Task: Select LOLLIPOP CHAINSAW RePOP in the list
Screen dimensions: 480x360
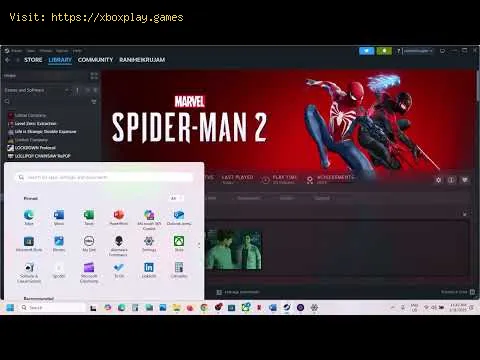Action: (39, 156)
